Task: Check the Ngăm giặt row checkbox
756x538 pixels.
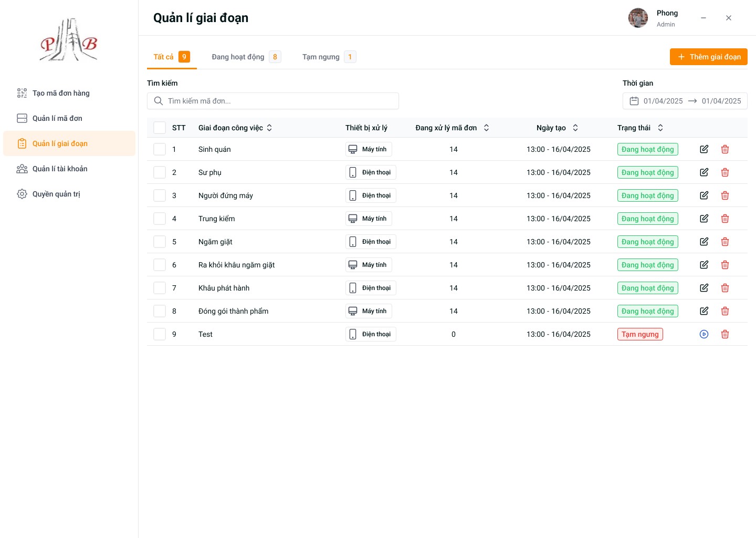Action: pos(160,242)
